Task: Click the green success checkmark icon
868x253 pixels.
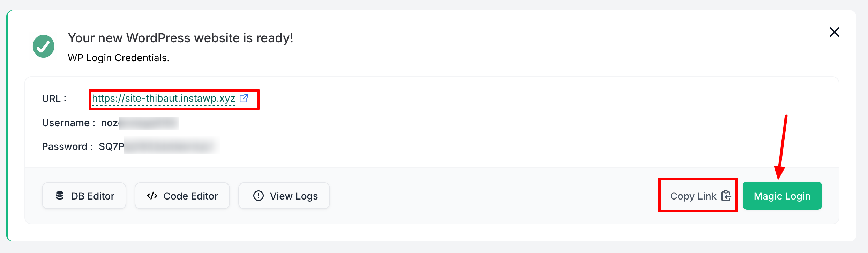Action: [x=44, y=46]
